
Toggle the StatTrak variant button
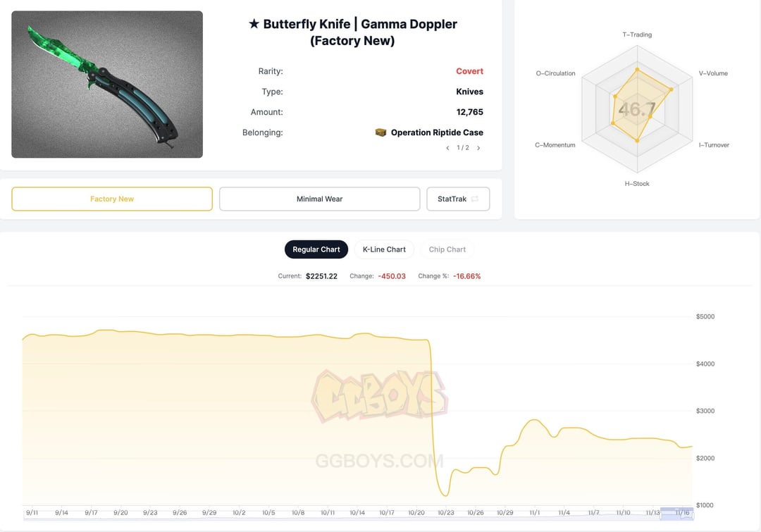tap(458, 199)
